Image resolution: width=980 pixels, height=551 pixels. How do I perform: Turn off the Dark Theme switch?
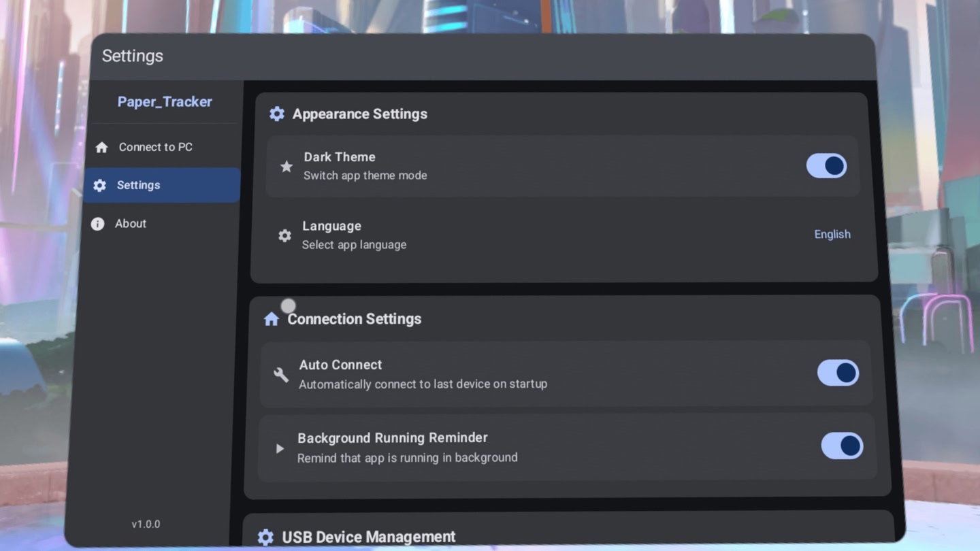826,166
